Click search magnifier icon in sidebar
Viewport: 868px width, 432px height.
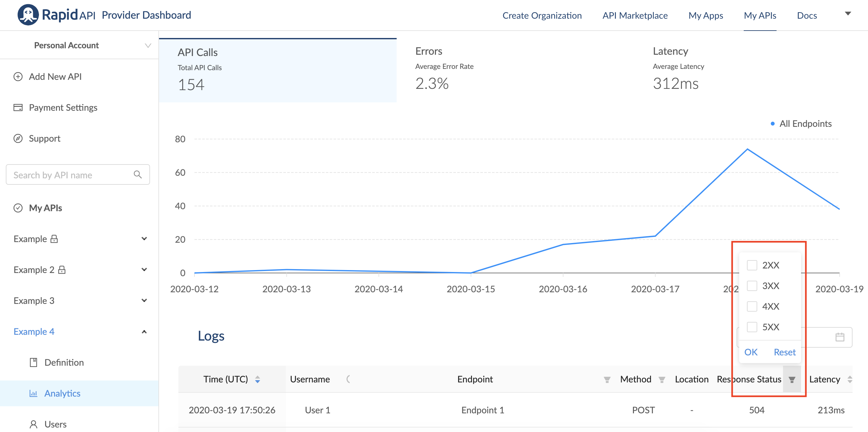click(x=137, y=174)
